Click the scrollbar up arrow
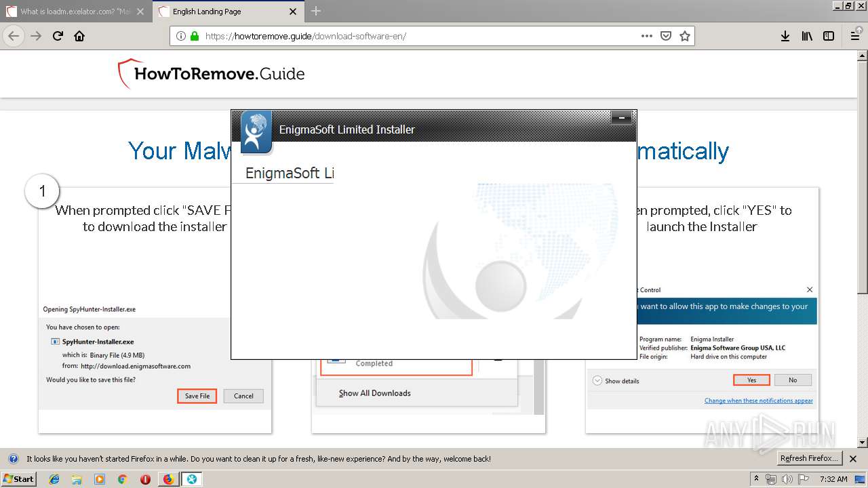The image size is (868, 488). tap(863, 55)
